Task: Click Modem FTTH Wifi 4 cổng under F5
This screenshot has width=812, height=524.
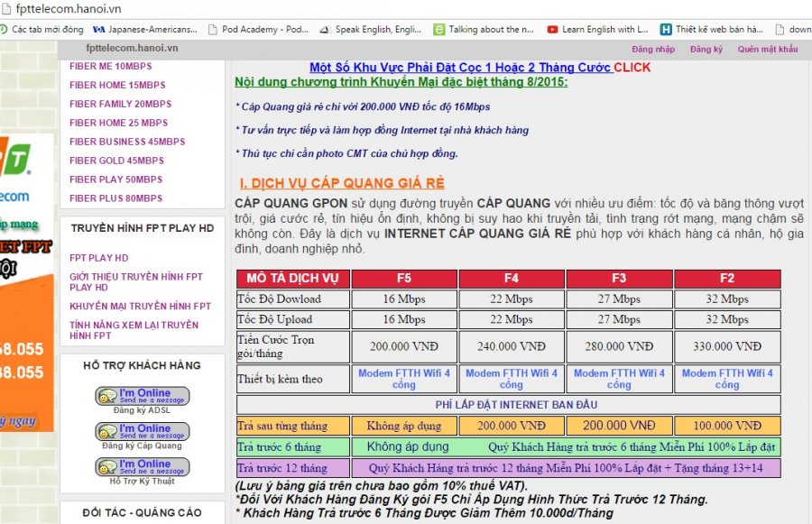Action: [x=404, y=379]
